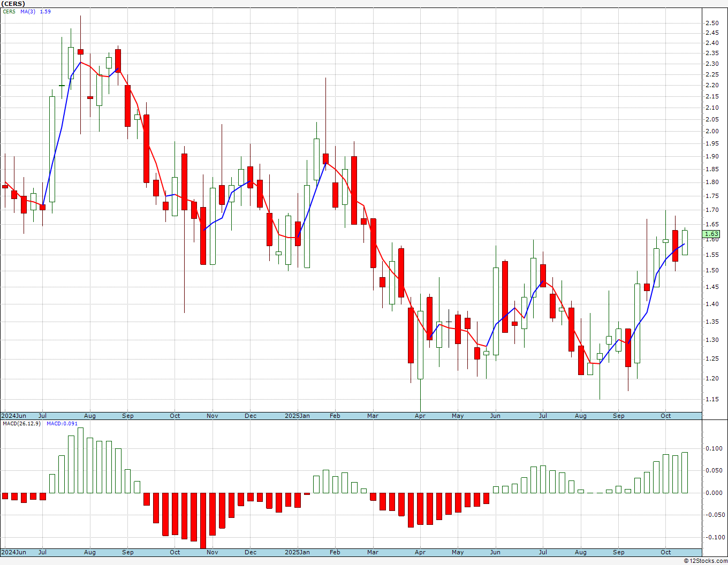Select the 1.70 price level label
The height and width of the screenshot is (565, 728).
(x=712, y=210)
